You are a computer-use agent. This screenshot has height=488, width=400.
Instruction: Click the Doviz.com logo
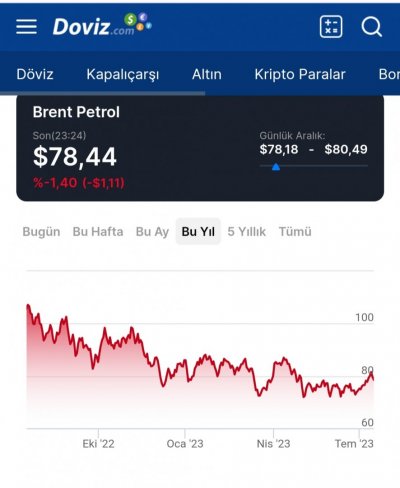[x=102, y=25]
